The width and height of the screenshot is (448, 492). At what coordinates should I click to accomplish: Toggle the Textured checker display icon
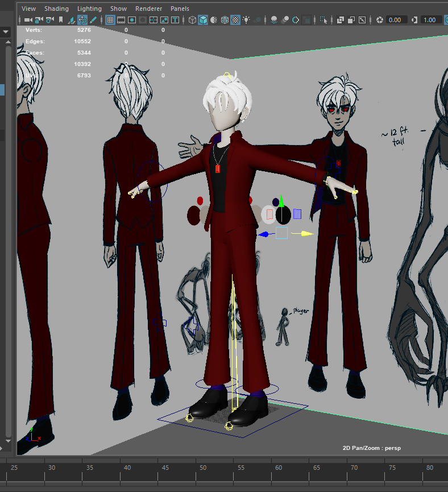coord(235,20)
